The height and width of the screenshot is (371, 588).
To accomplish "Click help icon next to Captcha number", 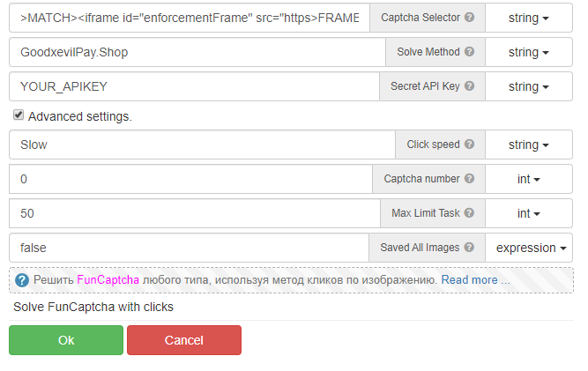I will pos(469,179).
